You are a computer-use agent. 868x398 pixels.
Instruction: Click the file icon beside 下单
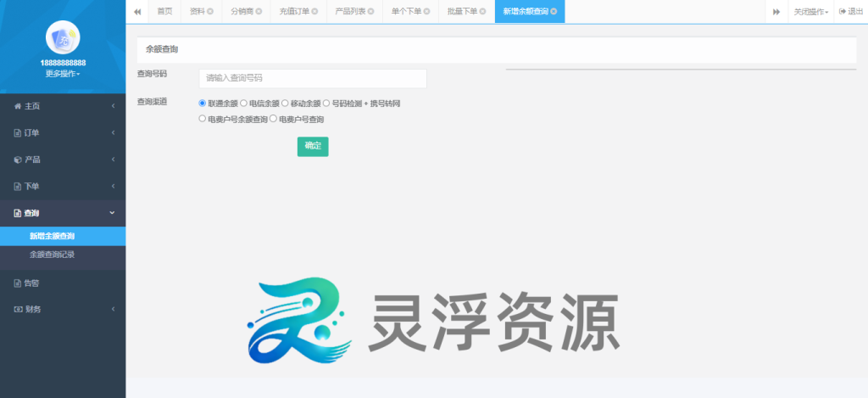pos(17,186)
